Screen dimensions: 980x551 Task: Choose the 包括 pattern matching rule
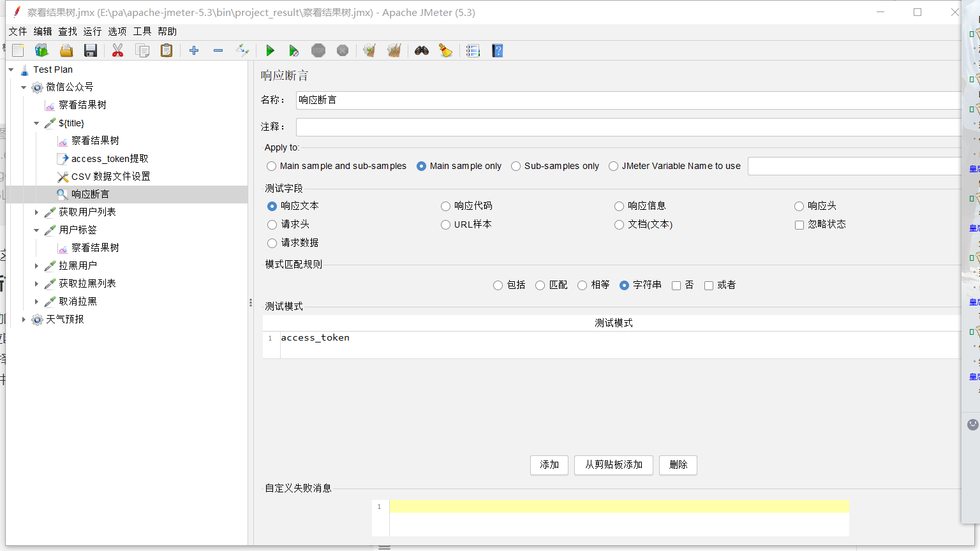click(x=498, y=285)
